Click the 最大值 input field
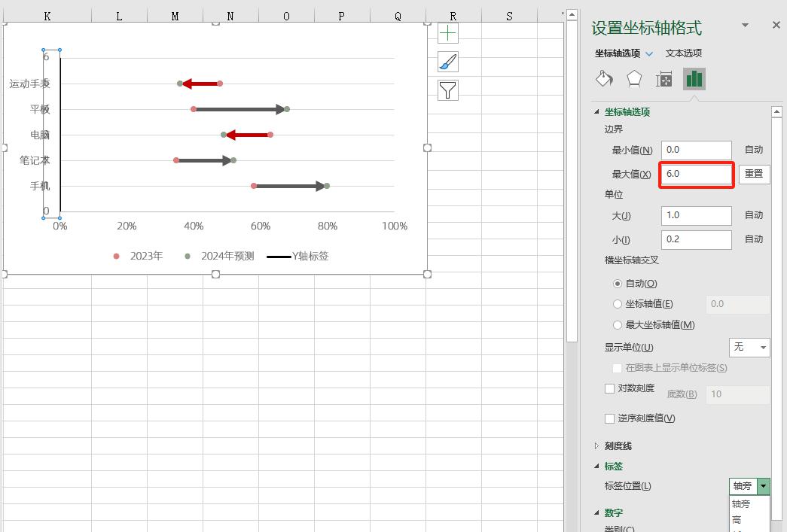This screenshot has height=532, width=787. point(696,174)
